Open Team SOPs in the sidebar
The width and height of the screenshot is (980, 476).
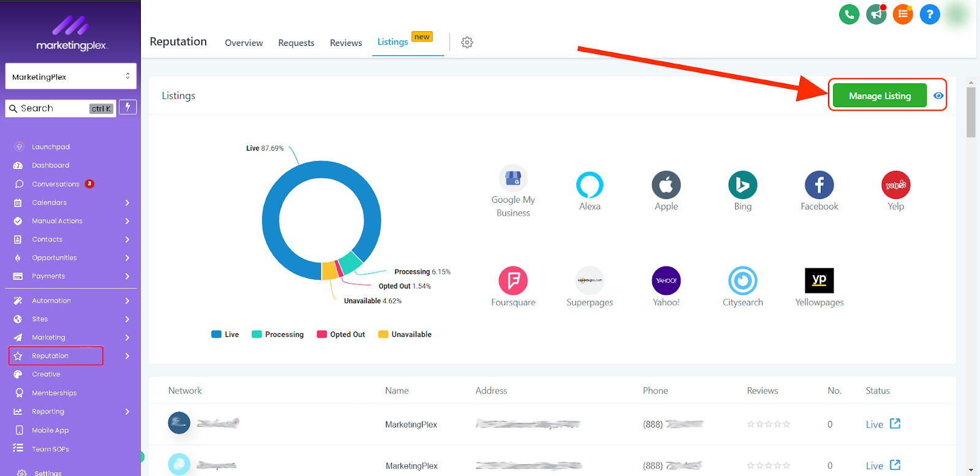pyautogui.click(x=50, y=449)
